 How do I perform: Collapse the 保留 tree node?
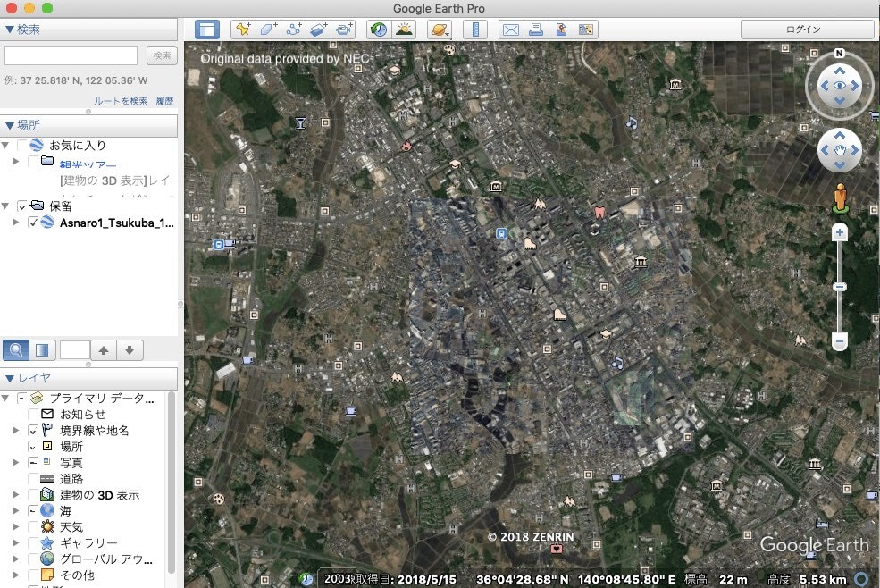point(5,206)
